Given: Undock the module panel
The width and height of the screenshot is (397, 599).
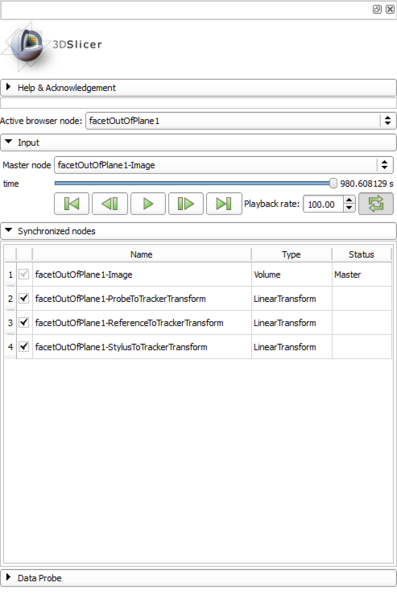Looking at the screenshot, I should [x=377, y=9].
